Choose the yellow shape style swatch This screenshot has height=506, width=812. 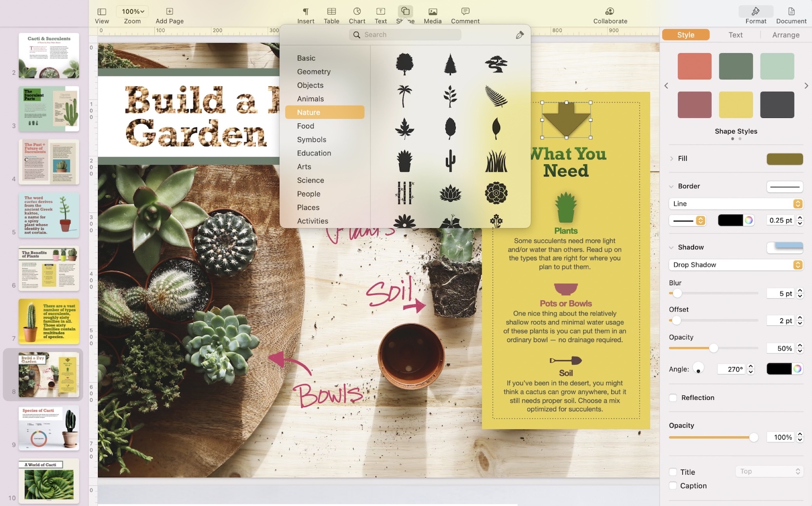pyautogui.click(x=735, y=105)
